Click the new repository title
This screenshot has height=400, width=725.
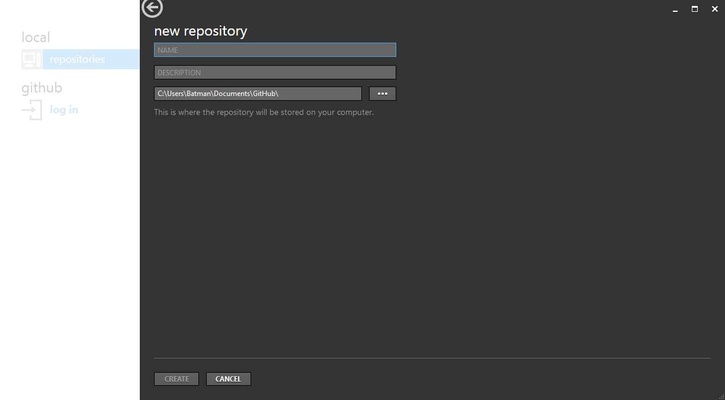(200, 31)
